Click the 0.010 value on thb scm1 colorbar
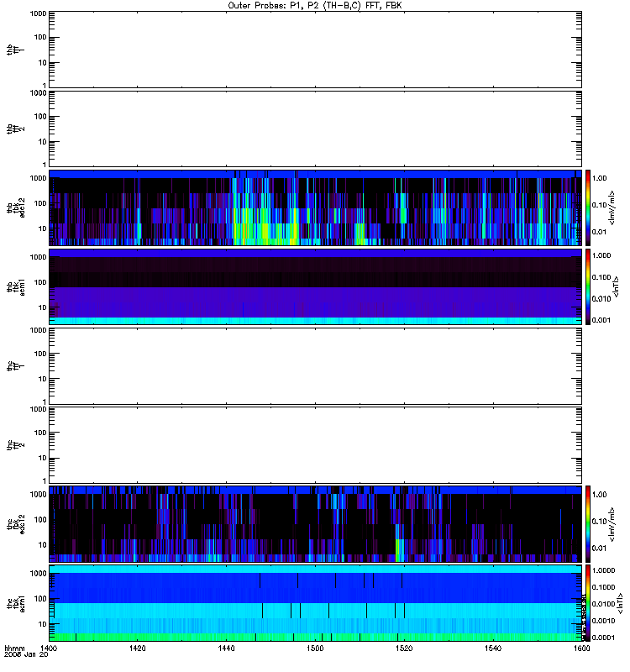This screenshot has height=672, width=630. pos(601,299)
